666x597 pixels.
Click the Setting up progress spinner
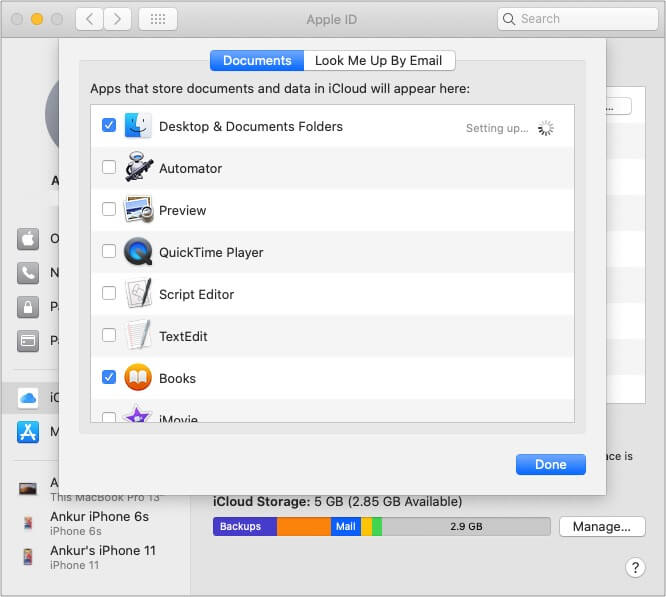[x=545, y=128]
